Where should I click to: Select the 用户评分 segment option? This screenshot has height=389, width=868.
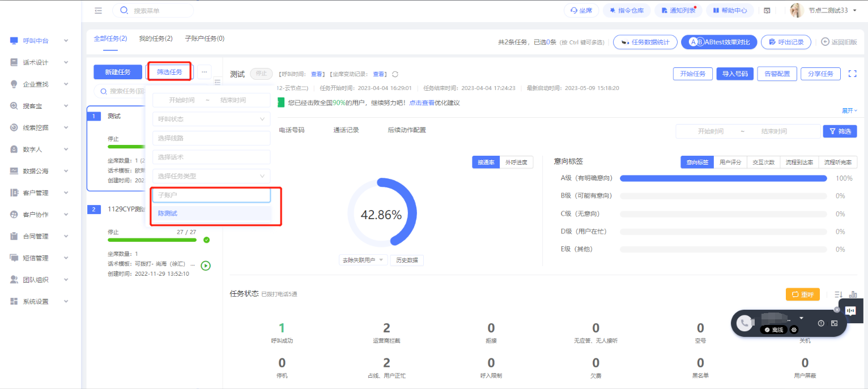pyautogui.click(x=730, y=163)
